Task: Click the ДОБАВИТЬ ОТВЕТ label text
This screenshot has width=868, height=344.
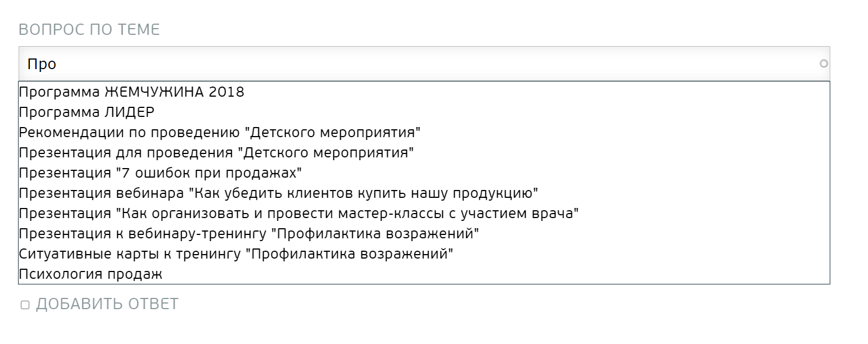Action: [107, 304]
